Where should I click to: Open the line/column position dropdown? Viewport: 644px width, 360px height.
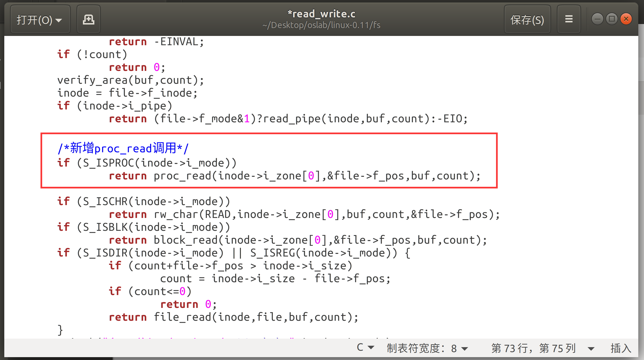pos(543,348)
